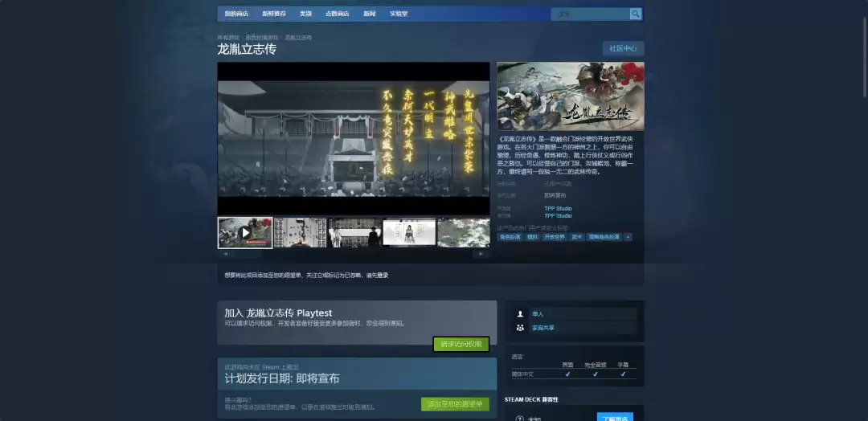Click 所有游戏 breadcrumb link
The height and width of the screenshot is (421, 868).
tap(228, 38)
